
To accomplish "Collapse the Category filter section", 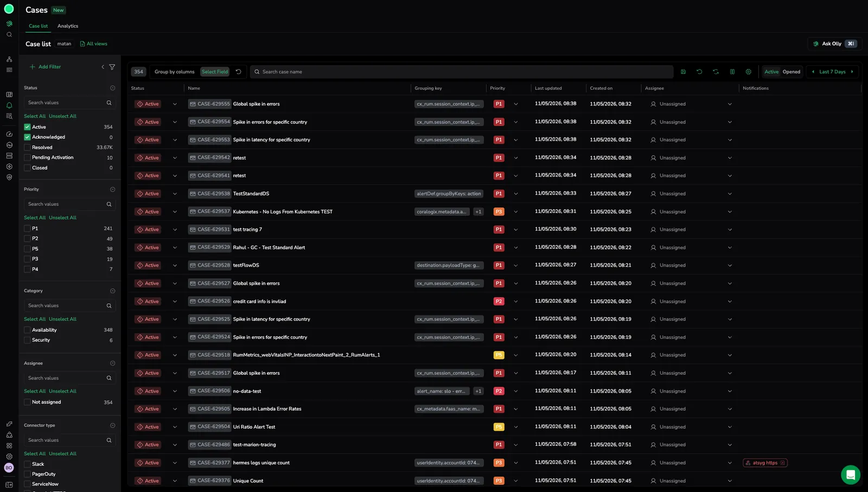I will coord(112,291).
